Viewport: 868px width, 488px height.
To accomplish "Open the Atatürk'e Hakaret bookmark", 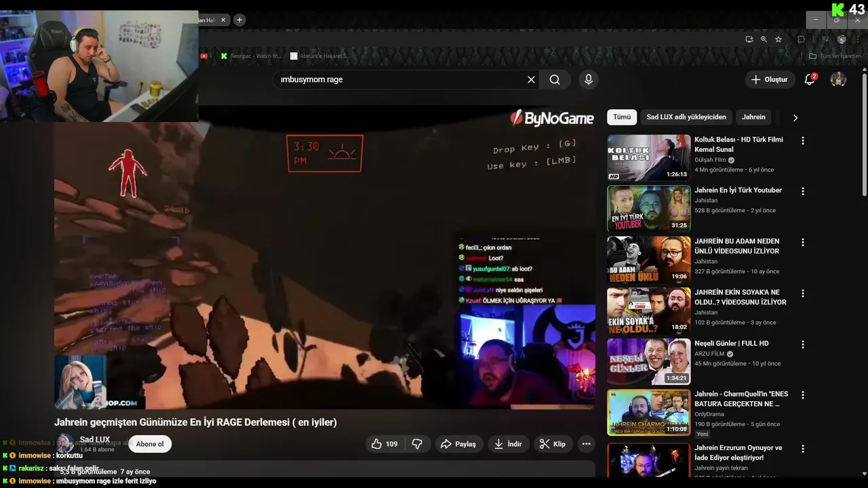I will pos(320,56).
